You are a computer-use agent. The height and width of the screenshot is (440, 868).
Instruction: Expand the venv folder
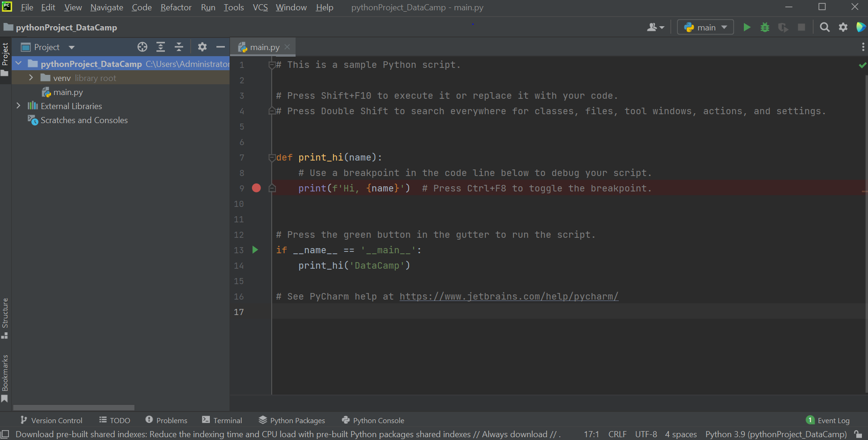coord(31,78)
